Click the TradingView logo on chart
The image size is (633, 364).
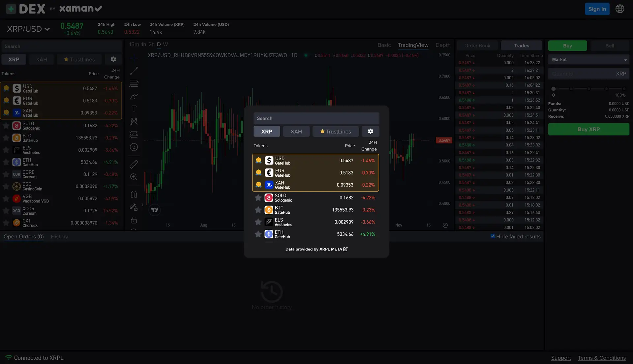tap(154, 210)
